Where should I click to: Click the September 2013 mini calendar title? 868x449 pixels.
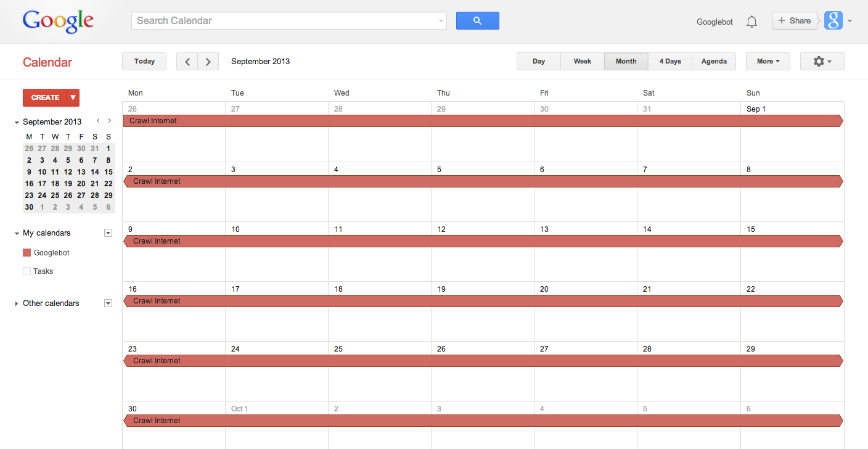point(52,122)
